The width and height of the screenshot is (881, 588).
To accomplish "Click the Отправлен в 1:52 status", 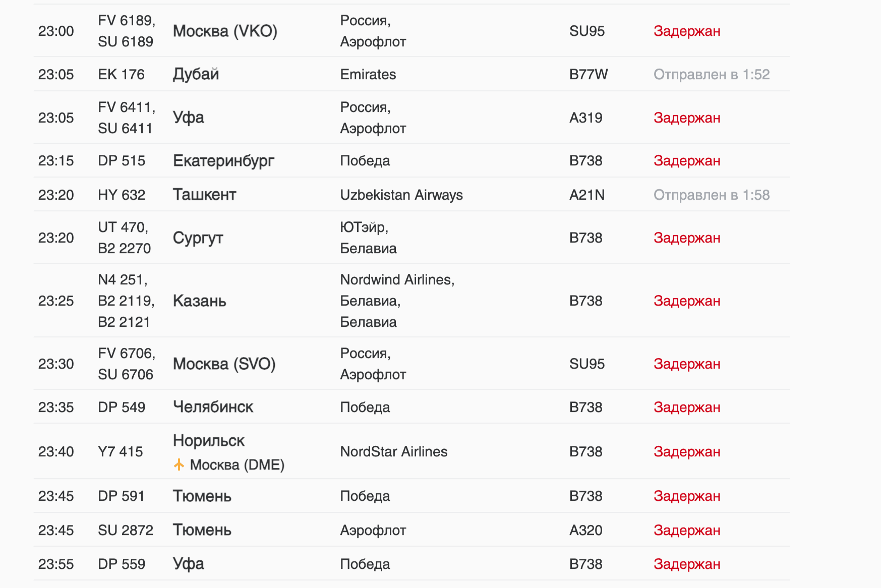I will tap(711, 75).
